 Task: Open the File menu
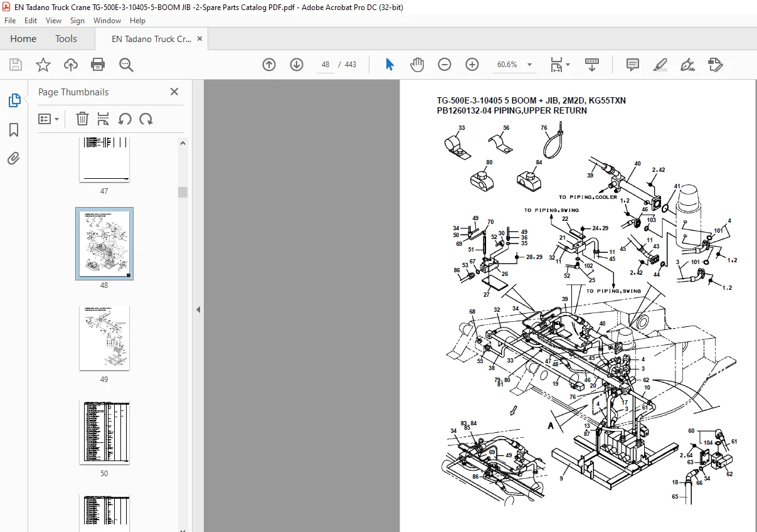point(10,21)
